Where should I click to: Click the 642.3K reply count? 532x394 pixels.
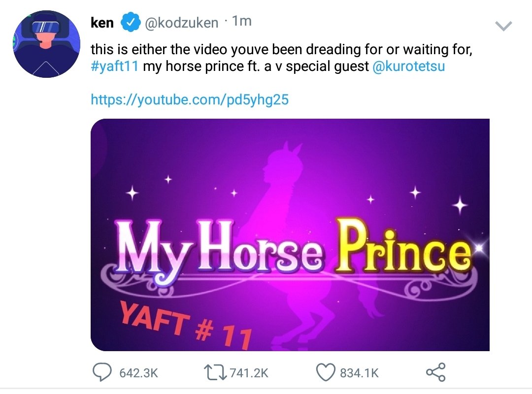(x=138, y=373)
